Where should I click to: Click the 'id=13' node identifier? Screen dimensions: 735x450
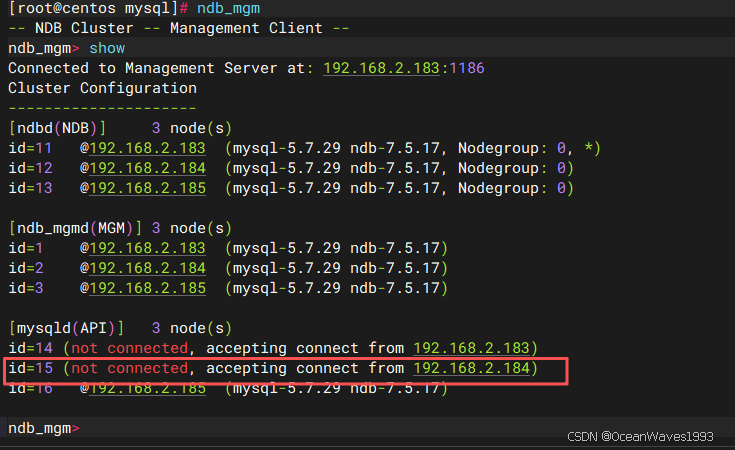pos(30,188)
